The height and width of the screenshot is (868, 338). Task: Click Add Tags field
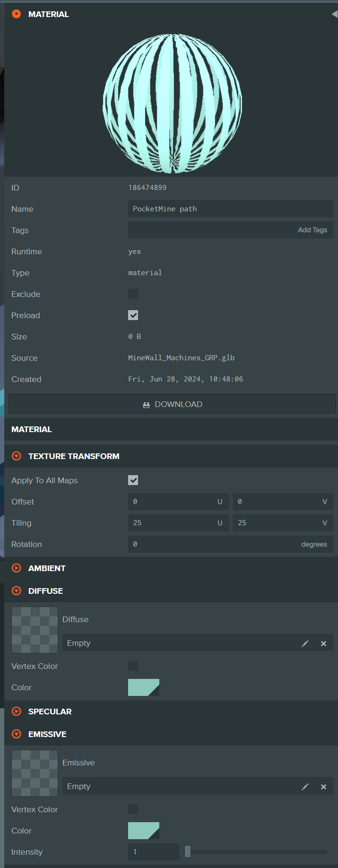230,230
